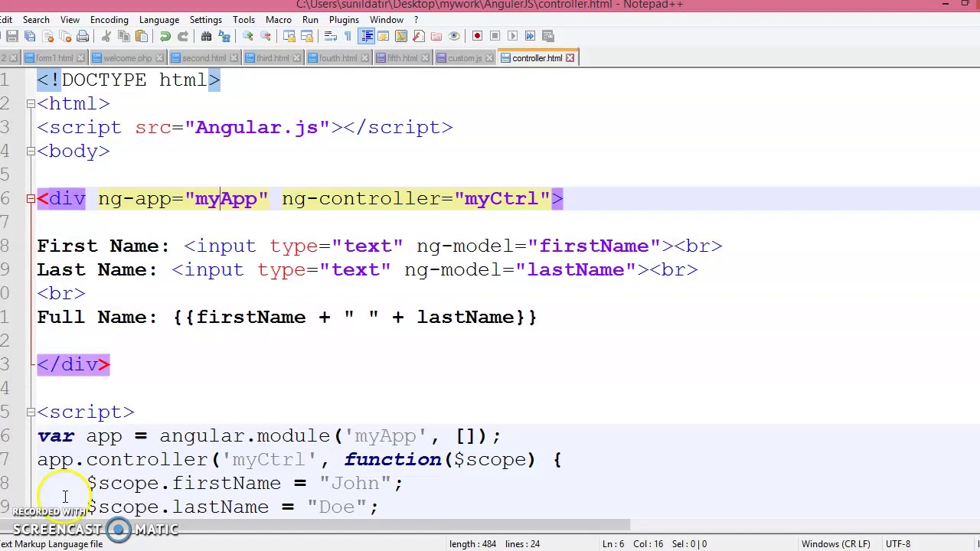Switch to the fifth.html tab
The height and width of the screenshot is (551, 980).
click(x=402, y=58)
